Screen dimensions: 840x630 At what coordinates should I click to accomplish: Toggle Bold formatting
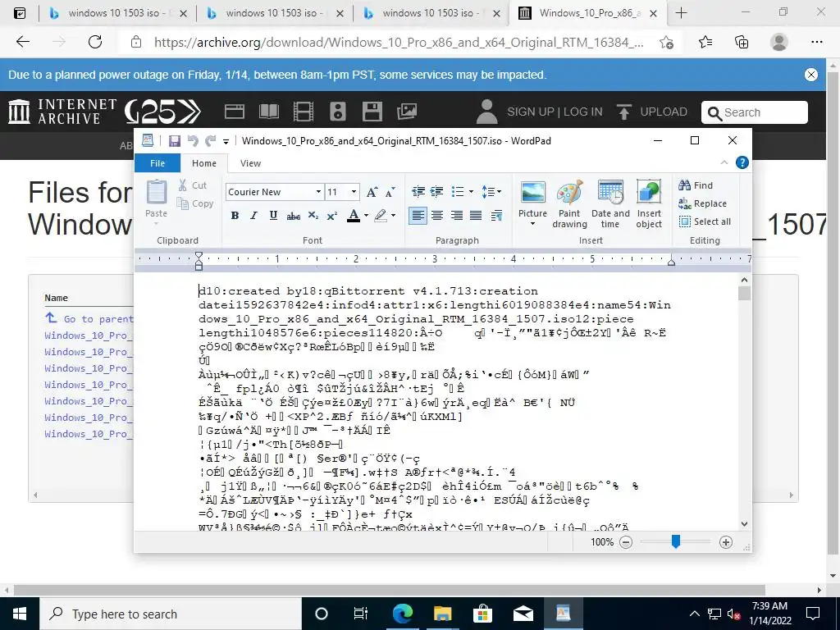(x=235, y=216)
